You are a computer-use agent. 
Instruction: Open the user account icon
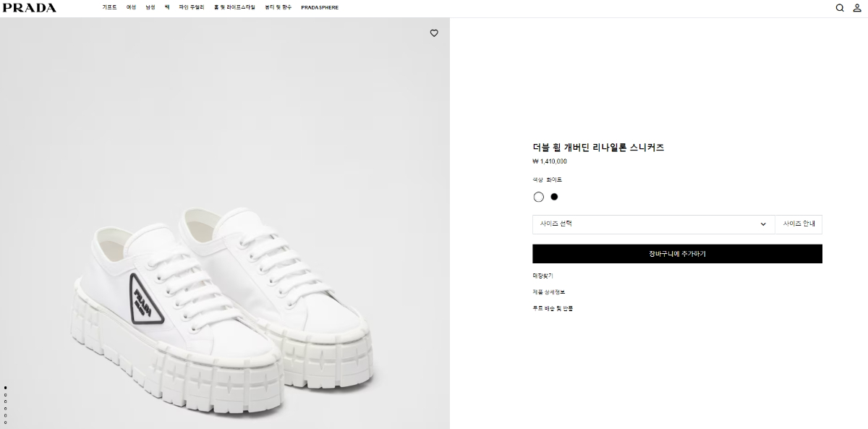tap(857, 8)
